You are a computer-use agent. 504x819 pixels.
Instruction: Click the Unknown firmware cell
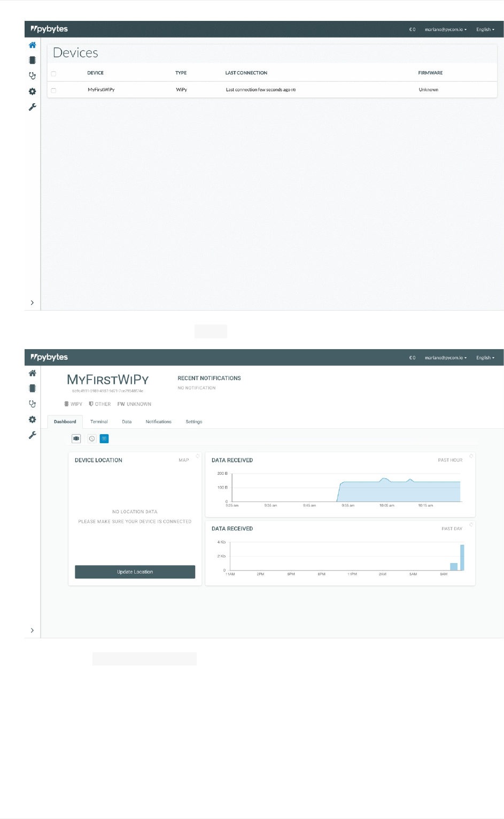[429, 90]
